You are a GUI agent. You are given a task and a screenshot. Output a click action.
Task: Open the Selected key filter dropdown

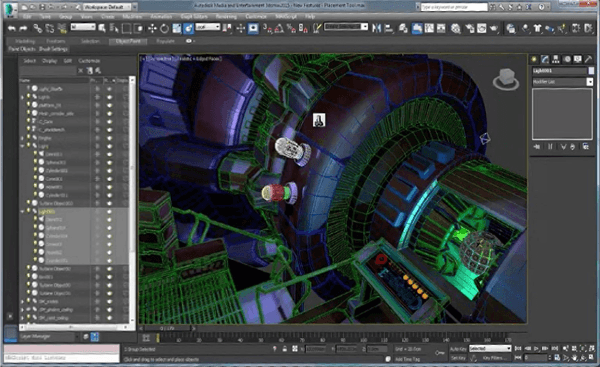(x=490, y=349)
